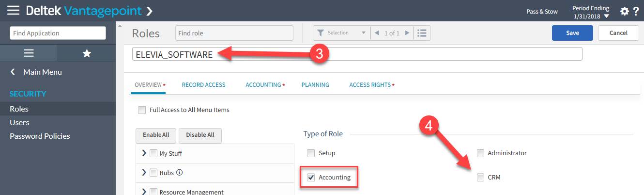Go back using Main Menu arrow
This screenshot has height=195, width=644.
coord(13,72)
